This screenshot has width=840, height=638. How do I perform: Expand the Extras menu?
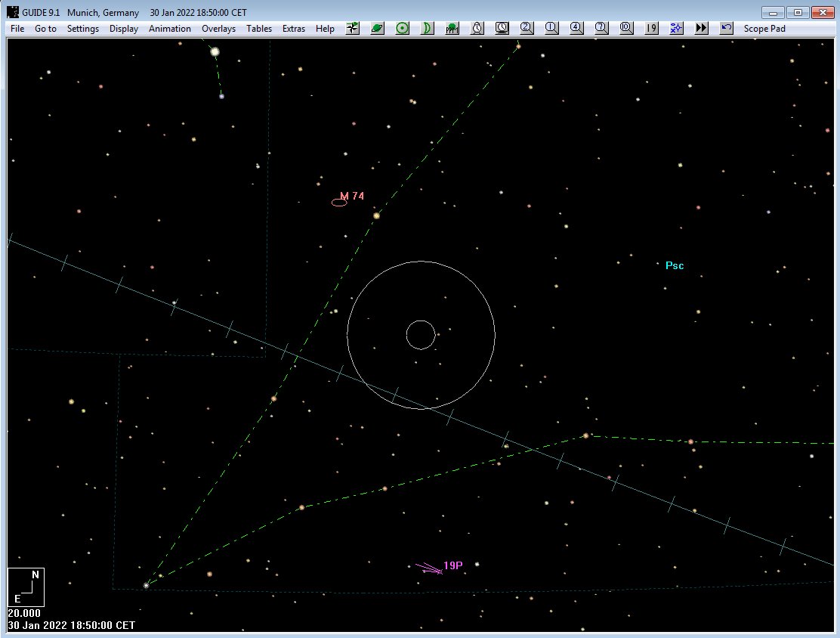(294, 29)
